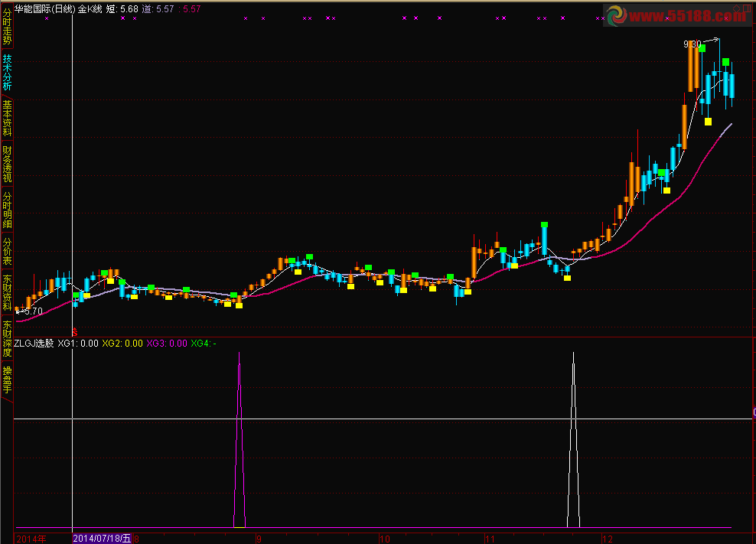Click month 11 on the time axis
The width and height of the screenshot is (756, 544).
[x=490, y=539]
